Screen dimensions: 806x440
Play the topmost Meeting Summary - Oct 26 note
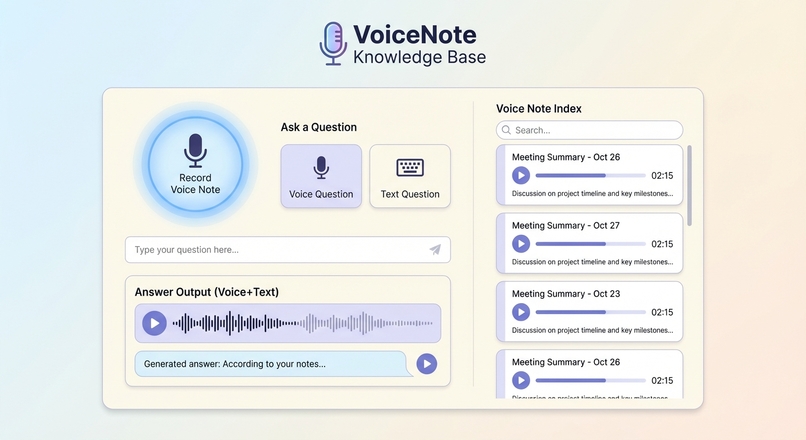tap(521, 175)
